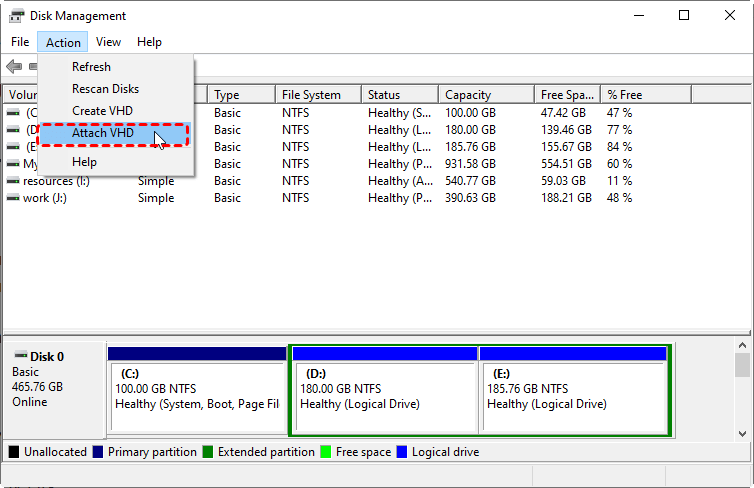Click the drive icon of the resources (I:) row
This screenshot has width=754, height=488.
pyautogui.click(x=13, y=181)
